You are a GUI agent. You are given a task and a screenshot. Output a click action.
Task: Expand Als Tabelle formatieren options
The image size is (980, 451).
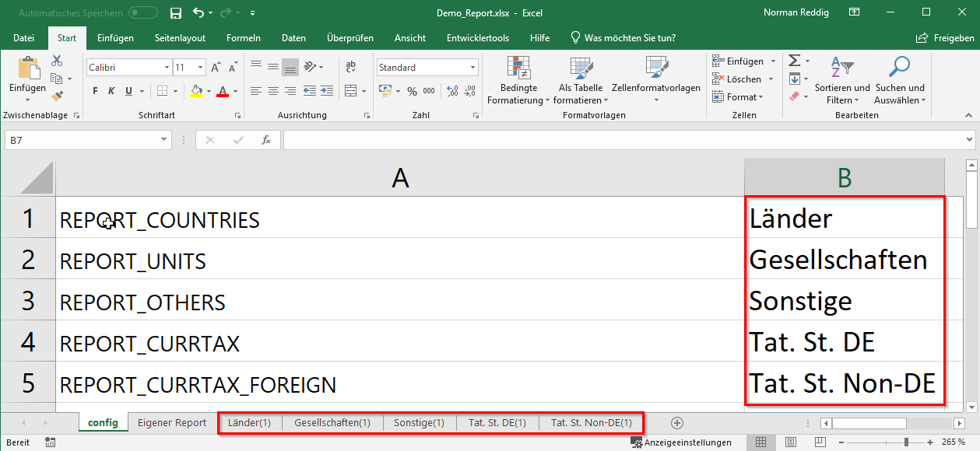point(581,80)
